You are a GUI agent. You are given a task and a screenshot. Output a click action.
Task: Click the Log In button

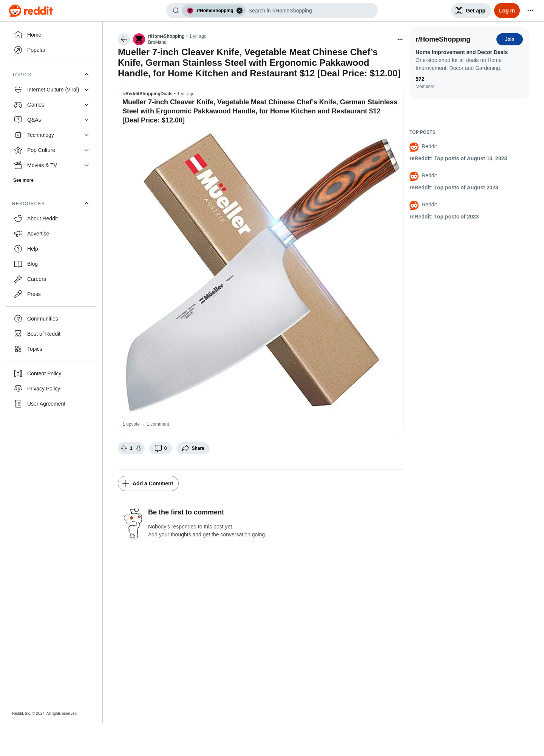507,11
